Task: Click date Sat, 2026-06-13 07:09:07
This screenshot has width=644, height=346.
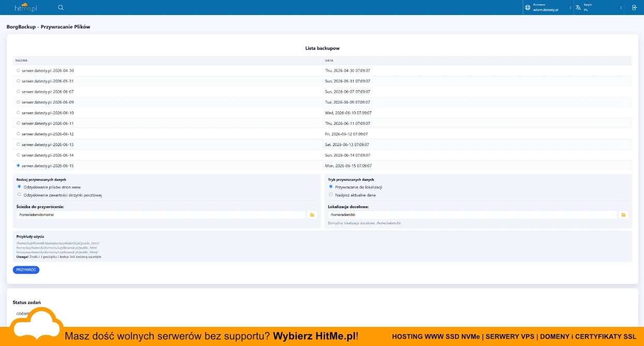Action: (347, 145)
